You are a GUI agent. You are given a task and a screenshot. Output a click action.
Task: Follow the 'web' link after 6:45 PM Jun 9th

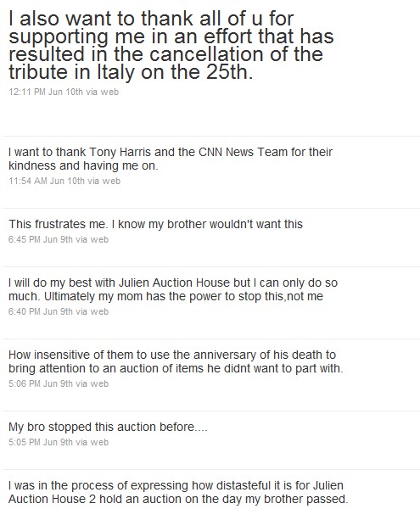[x=99, y=239]
